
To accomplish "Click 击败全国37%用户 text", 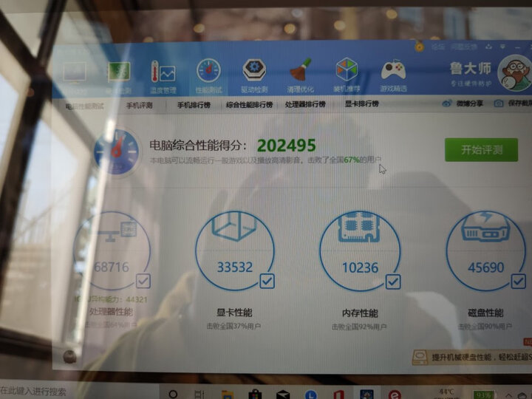I will click(233, 327).
